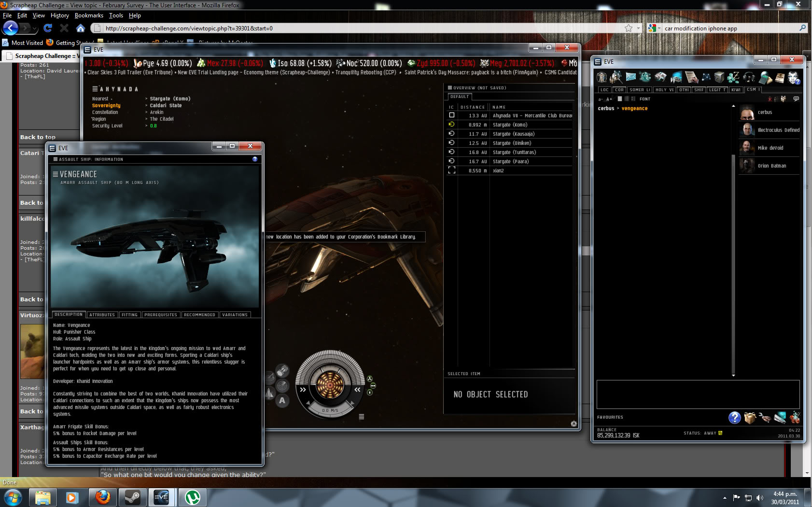Screen dimensions: 812x507
Task: Open the People & Places search icon
Action: tap(616, 77)
